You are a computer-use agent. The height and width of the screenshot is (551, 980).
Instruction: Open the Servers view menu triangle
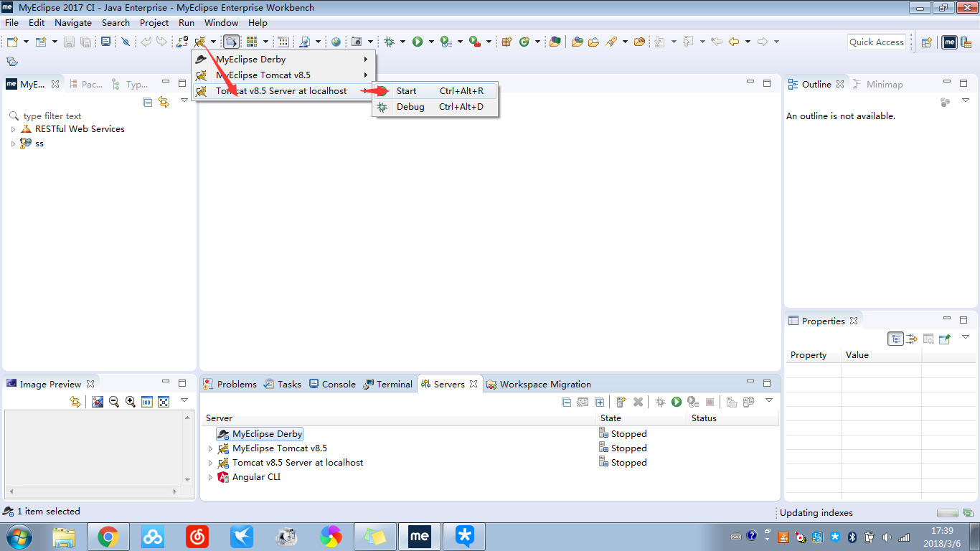pos(769,400)
